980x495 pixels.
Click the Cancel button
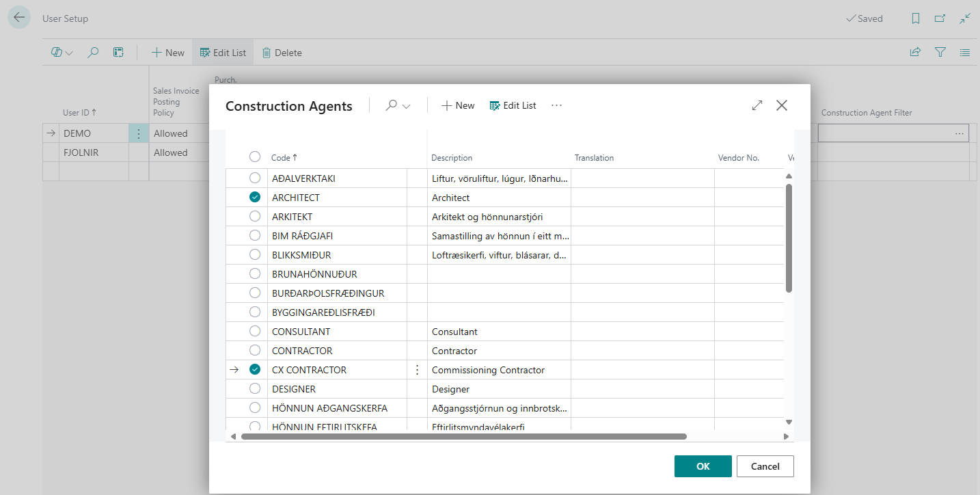coord(765,466)
